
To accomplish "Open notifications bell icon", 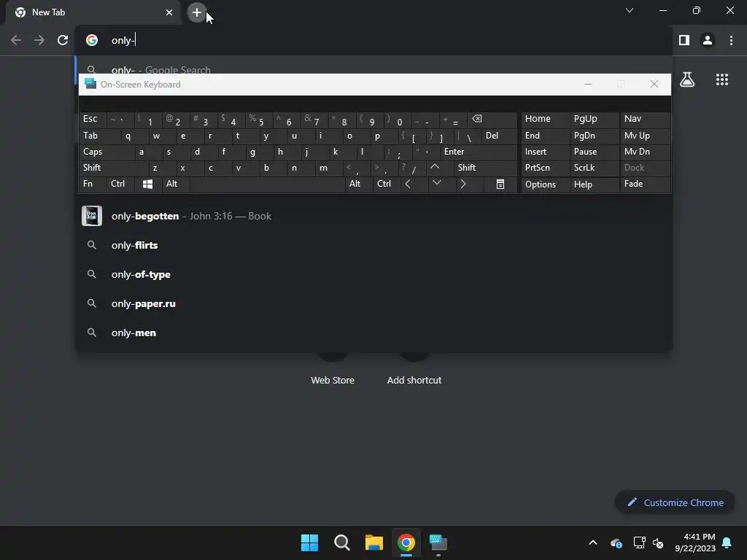I will (727, 542).
